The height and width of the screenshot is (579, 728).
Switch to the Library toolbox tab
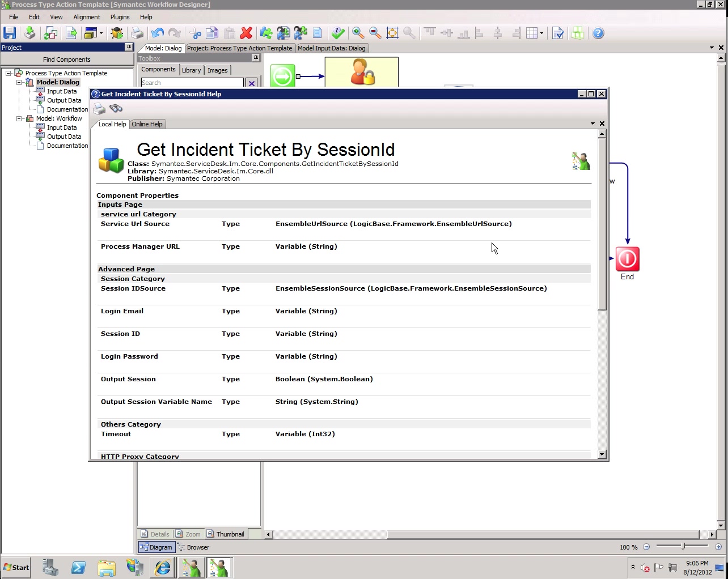pyautogui.click(x=191, y=70)
